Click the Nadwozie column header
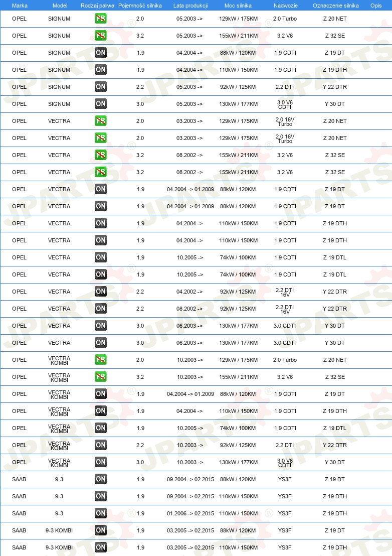The image size is (392, 556). pyautogui.click(x=285, y=6)
